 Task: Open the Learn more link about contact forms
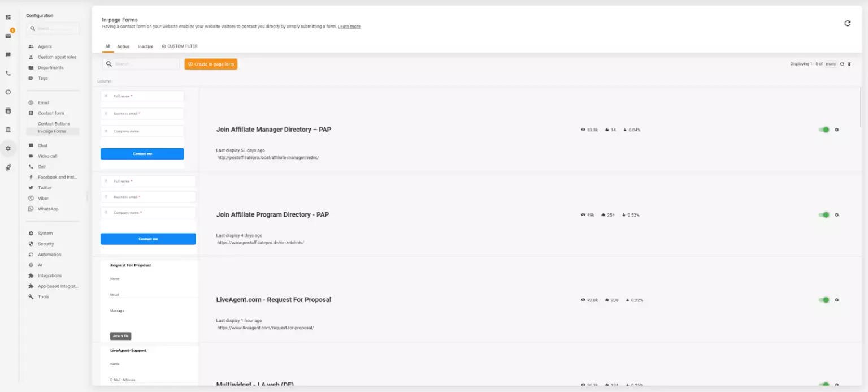tap(349, 26)
